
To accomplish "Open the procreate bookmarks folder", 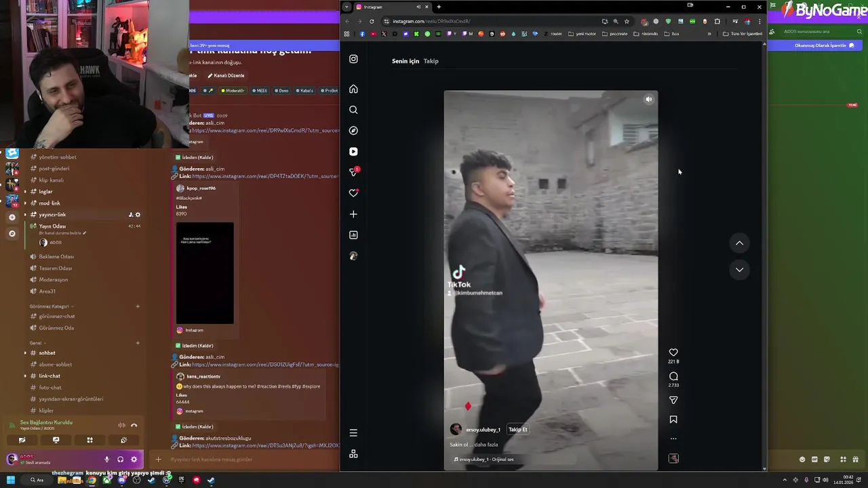I will (614, 34).
